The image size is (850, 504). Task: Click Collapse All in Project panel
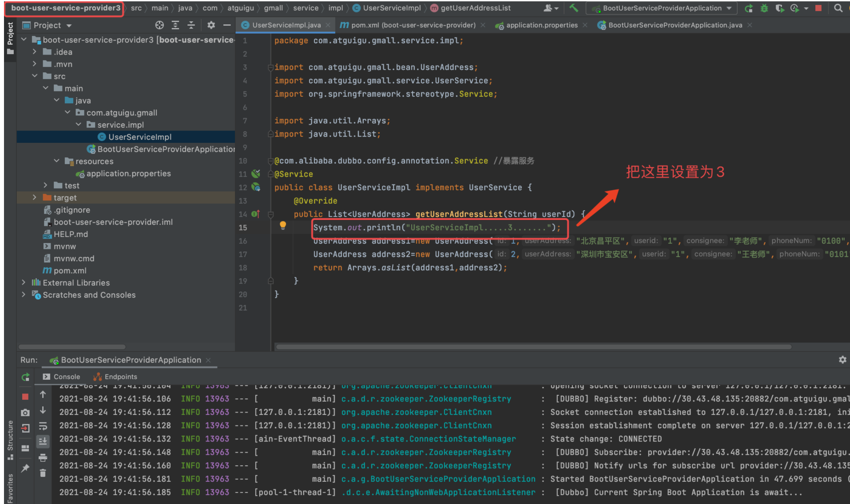pos(191,25)
